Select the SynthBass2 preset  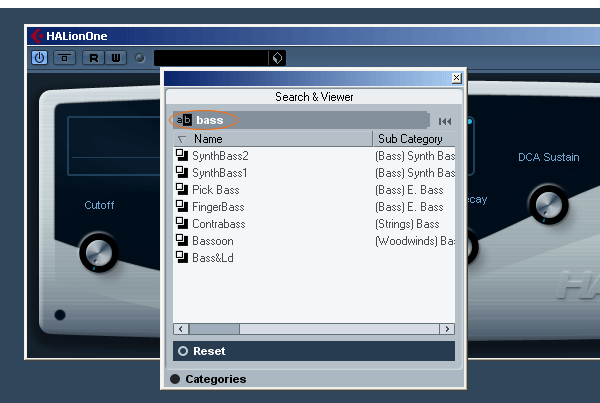(x=220, y=156)
